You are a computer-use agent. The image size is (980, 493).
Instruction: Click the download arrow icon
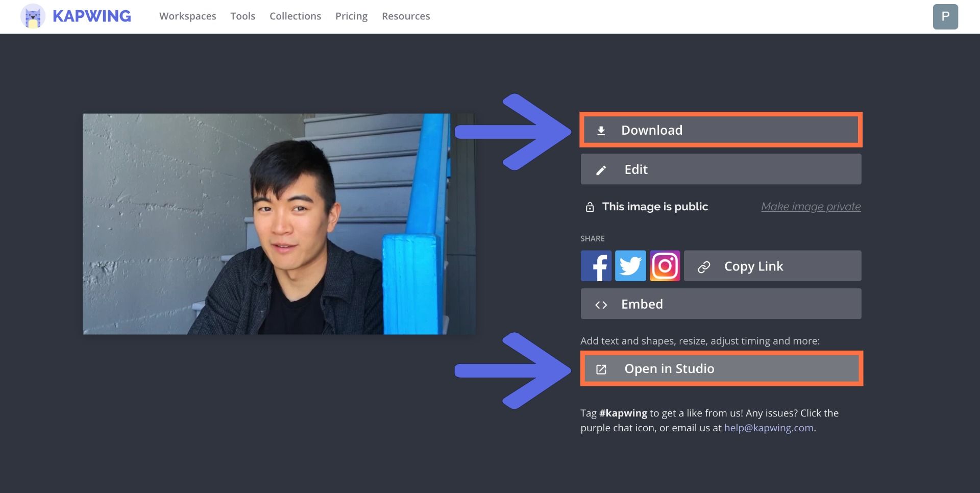(601, 131)
